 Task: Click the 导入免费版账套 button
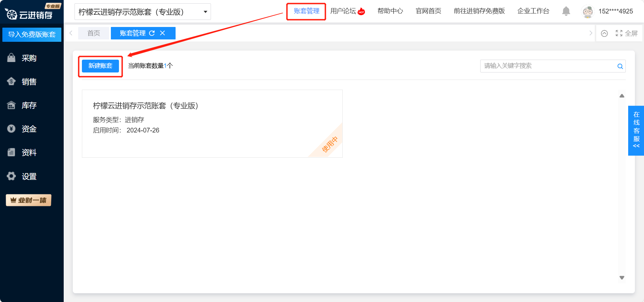click(x=32, y=34)
